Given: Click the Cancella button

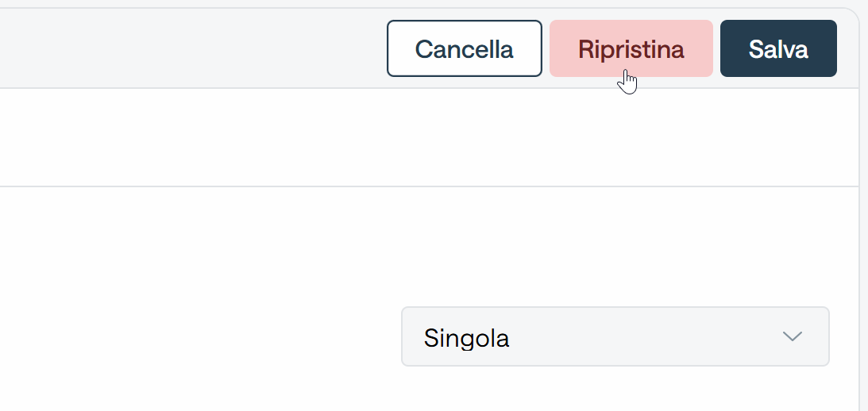Looking at the screenshot, I should (464, 48).
